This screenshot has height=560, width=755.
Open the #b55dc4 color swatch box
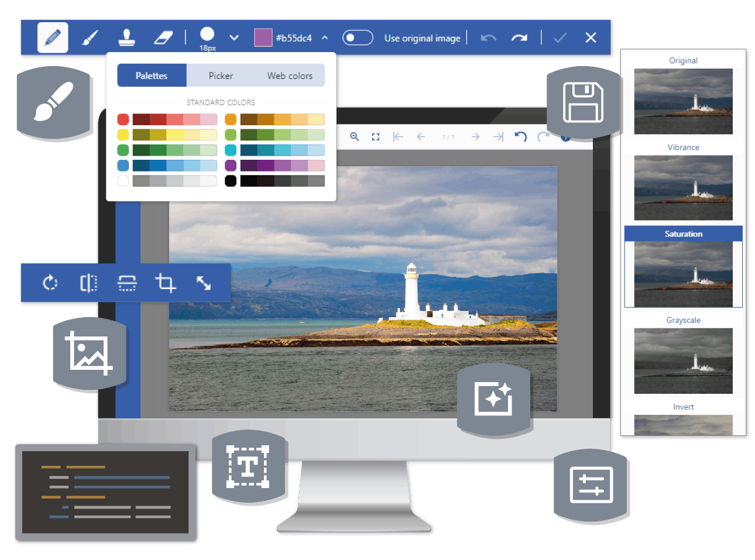click(x=263, y=38)
